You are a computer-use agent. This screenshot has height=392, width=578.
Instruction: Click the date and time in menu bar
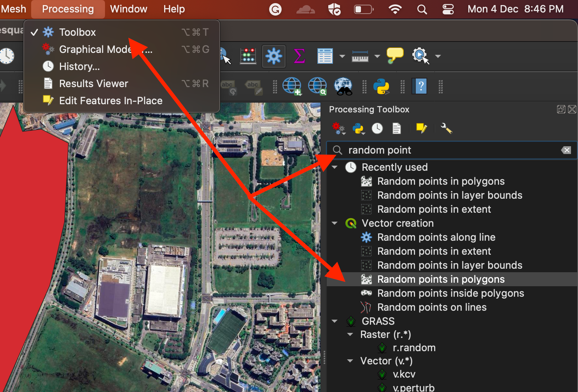pos(515,9)
